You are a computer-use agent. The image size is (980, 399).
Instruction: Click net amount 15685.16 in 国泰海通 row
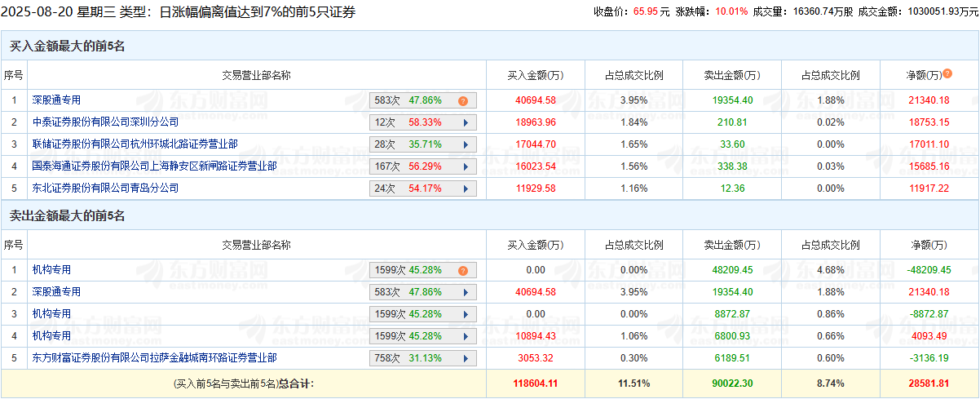click(929, 166)
